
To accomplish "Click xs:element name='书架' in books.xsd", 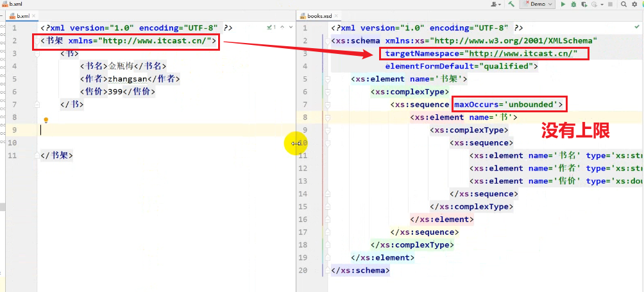I will [x=409, y=79].
